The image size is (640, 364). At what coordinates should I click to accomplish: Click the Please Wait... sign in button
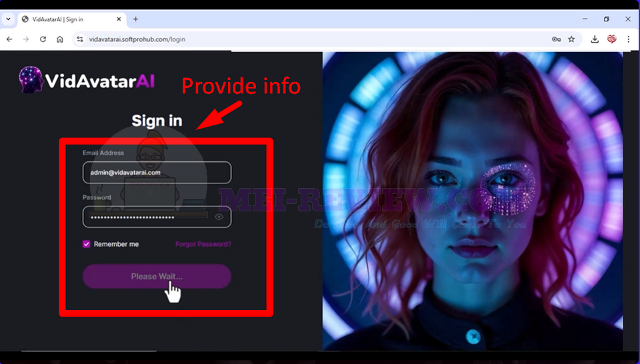tap(157, 276)
